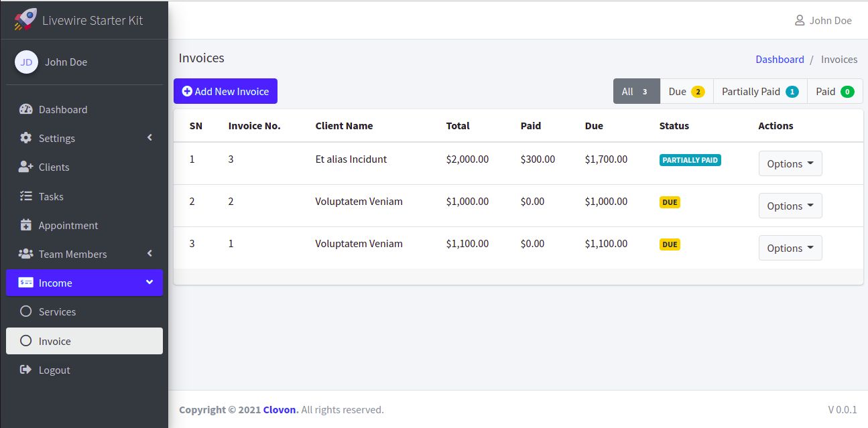Click the Add New Invoice button
868x428 pixels.
(225, 92)
